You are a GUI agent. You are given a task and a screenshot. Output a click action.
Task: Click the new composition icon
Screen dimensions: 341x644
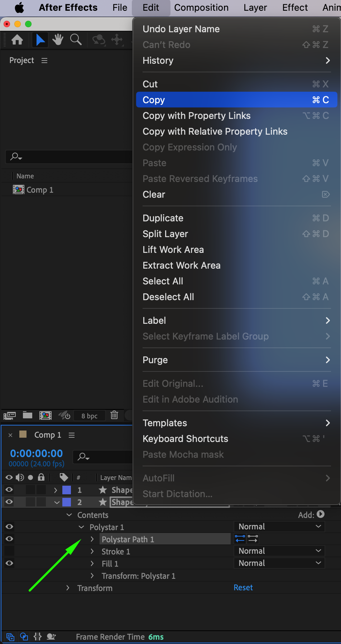coord(45,415)
